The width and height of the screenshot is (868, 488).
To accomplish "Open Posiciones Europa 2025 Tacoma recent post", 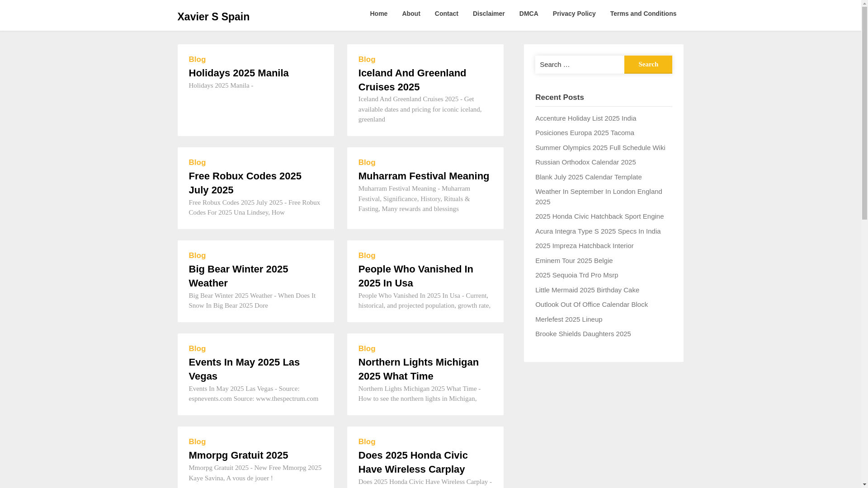I will 585,132.
